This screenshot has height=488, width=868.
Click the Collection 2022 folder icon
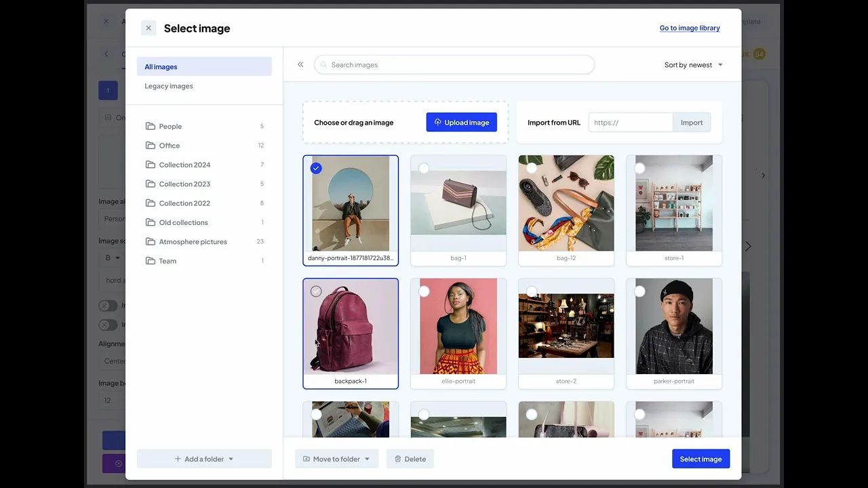[x=151, y=203]
